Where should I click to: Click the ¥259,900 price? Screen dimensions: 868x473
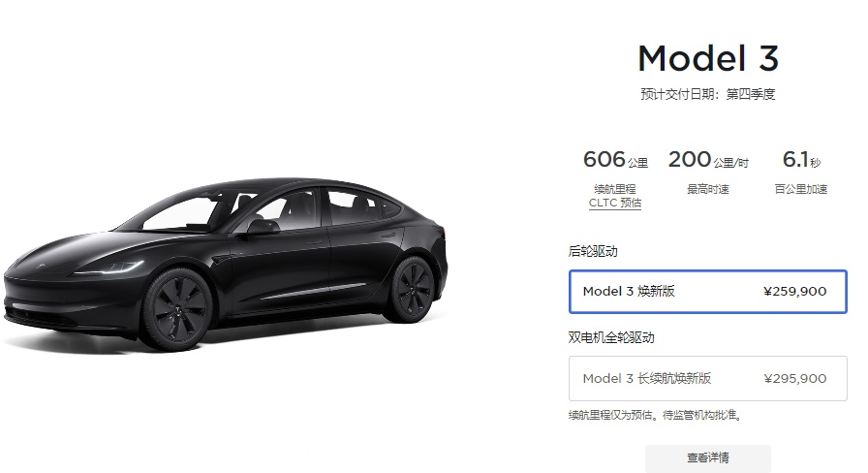point(794,292)
